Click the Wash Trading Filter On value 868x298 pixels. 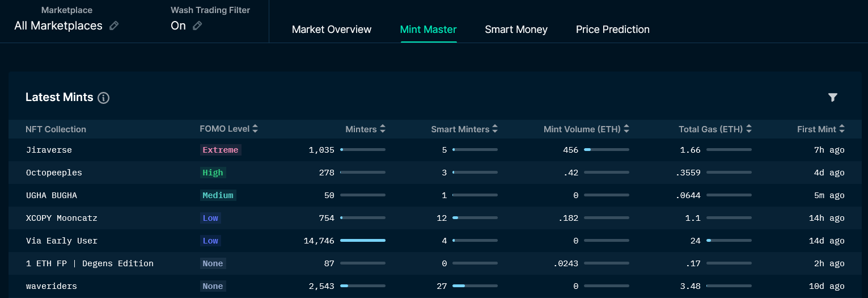tap(178, 26)
